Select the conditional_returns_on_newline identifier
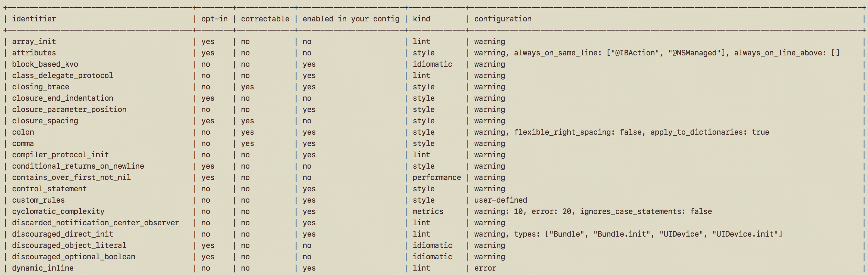This screenshot has width=868, height=275. [x=78, y=166]
